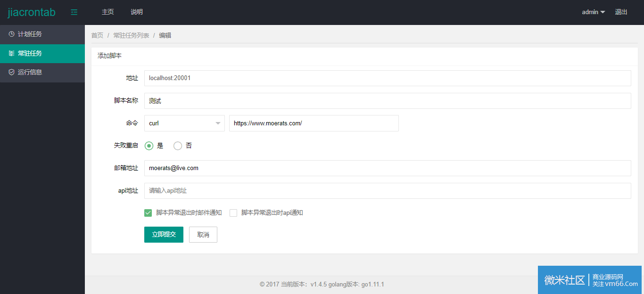Screen dimensions: 644x294
Task: Uncheck 脚本异常退出时邮件通知 checkbox
Action: click(x=148, y=213)
